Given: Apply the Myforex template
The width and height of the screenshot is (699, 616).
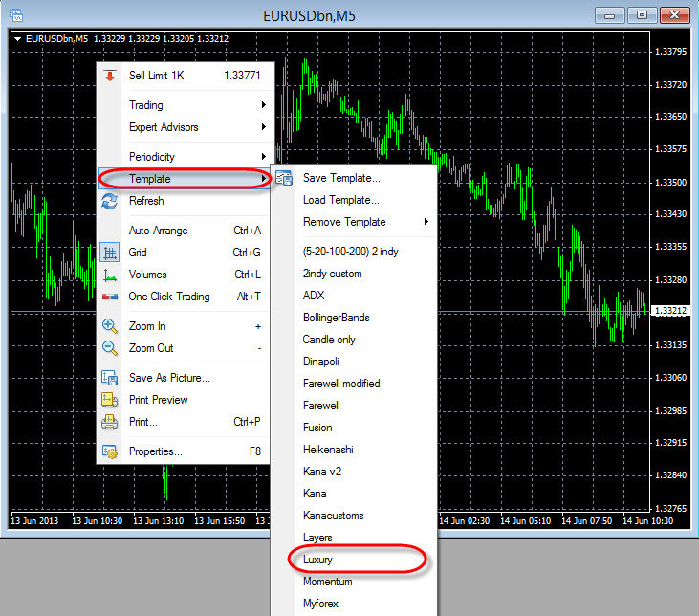Looking at the screenshot, I should click(354, 604).
